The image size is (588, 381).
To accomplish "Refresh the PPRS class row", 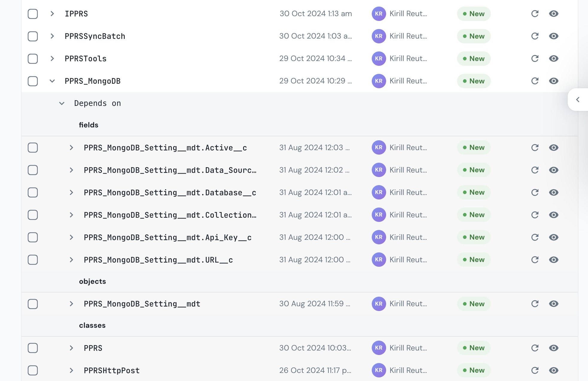I will coord(535,348).
